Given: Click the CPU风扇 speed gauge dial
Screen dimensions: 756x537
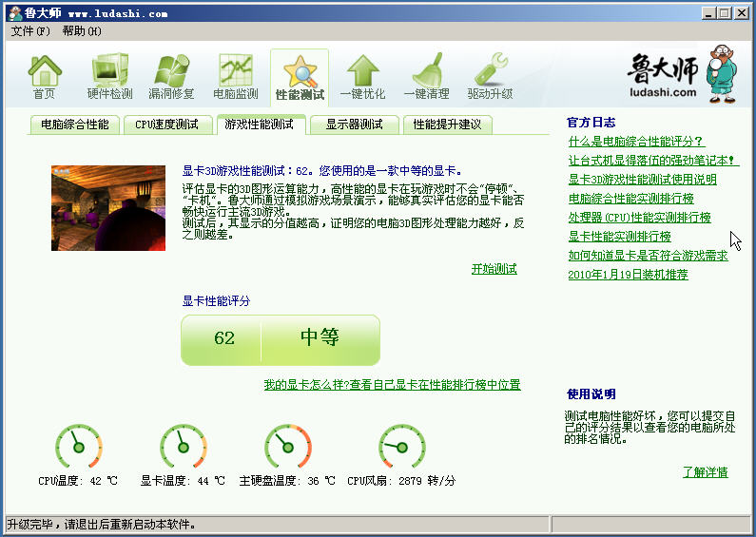Looking at the screenshot, I should [x=402, y=447].
